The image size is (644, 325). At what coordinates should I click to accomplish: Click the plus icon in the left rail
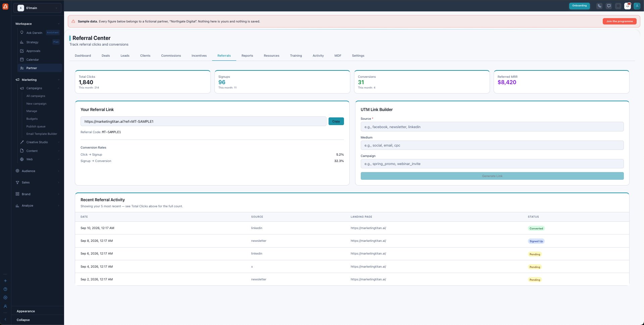pyautogui.click(x=5, y=281)
